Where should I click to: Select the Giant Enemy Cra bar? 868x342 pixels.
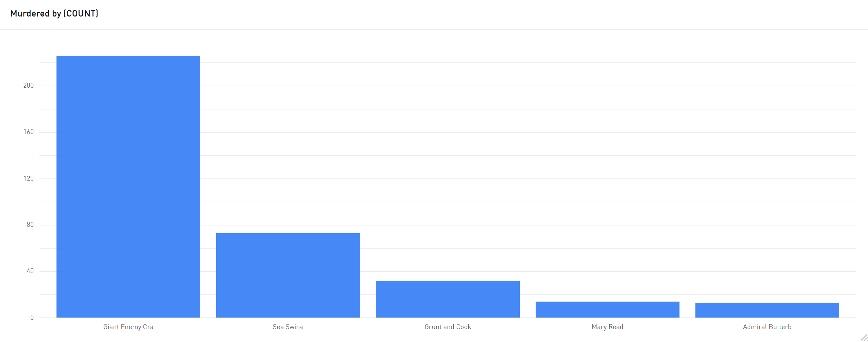(x=128, y=187)
